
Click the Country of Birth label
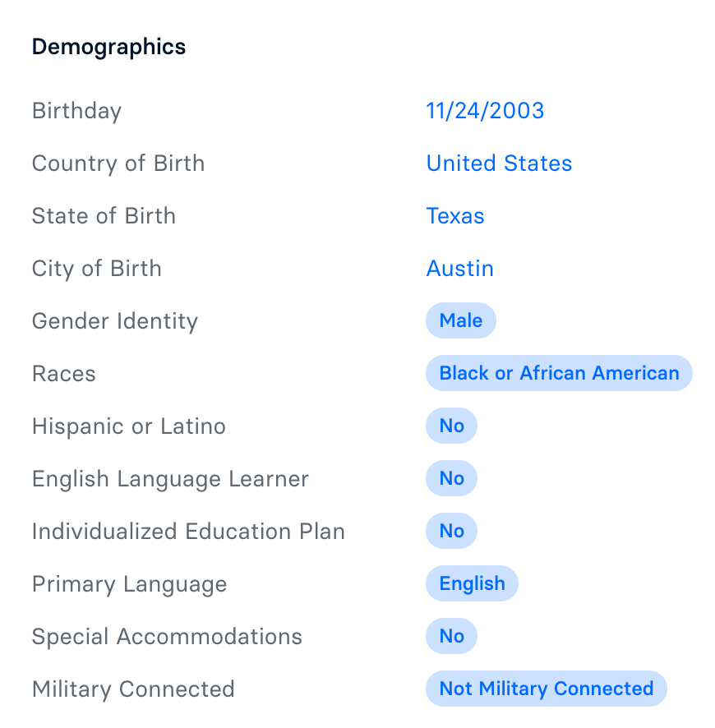point(118,164)
